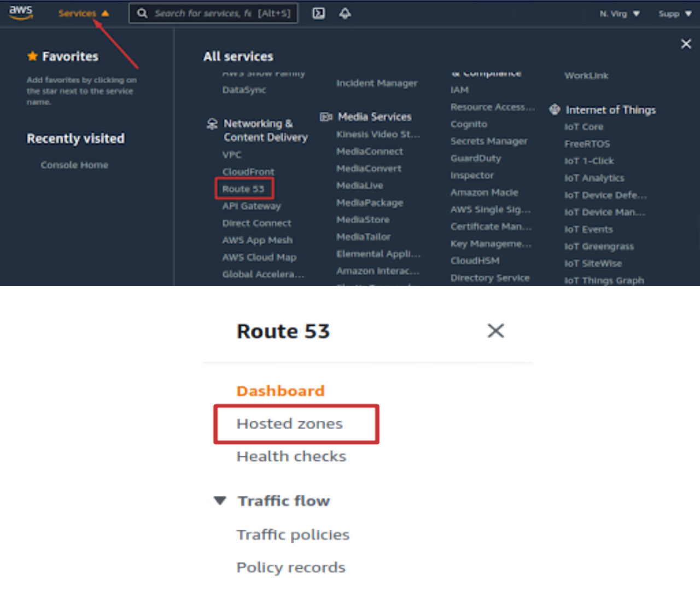Click the Internet of Things category icon
The image size is (700, 596).
555,109
